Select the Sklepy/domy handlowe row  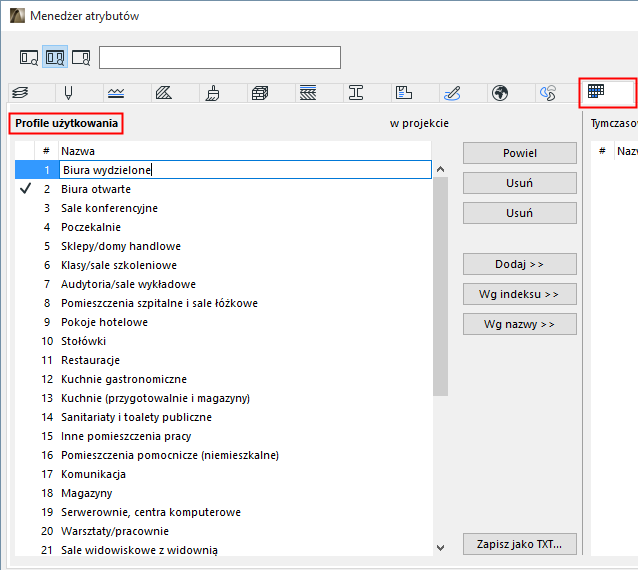223,246
